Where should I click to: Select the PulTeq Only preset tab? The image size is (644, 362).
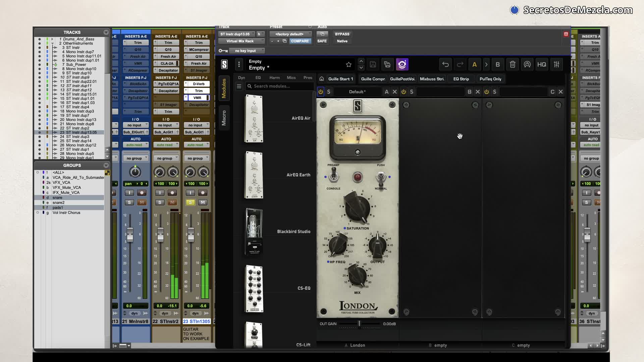tap(490, 79)
